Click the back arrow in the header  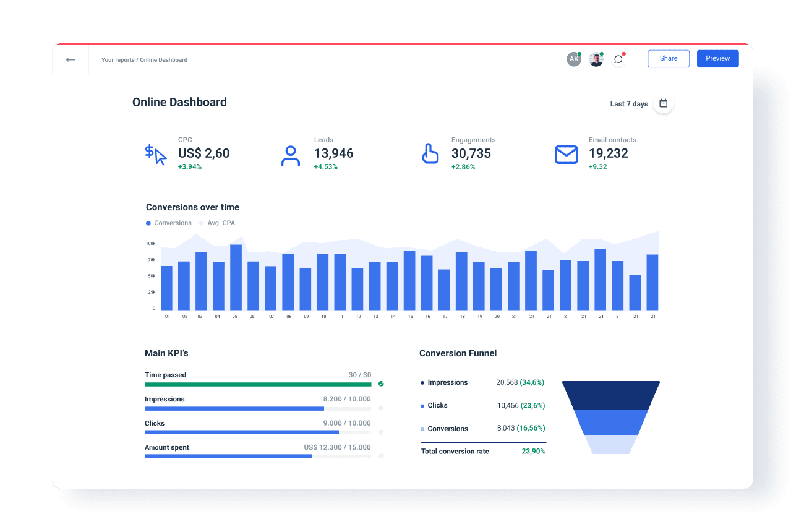pyautogui.click(x=70, y=59)
